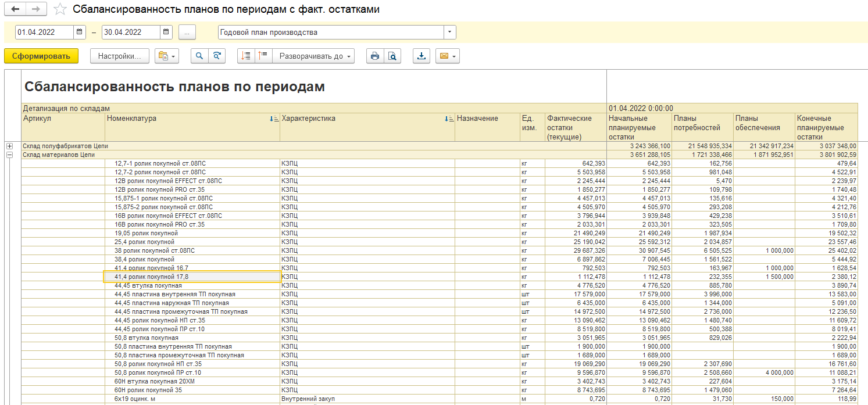The width and height of the screenshot is (868, 405).
Task: Click the start date field 01.04.2022
Action: (45, 32)
